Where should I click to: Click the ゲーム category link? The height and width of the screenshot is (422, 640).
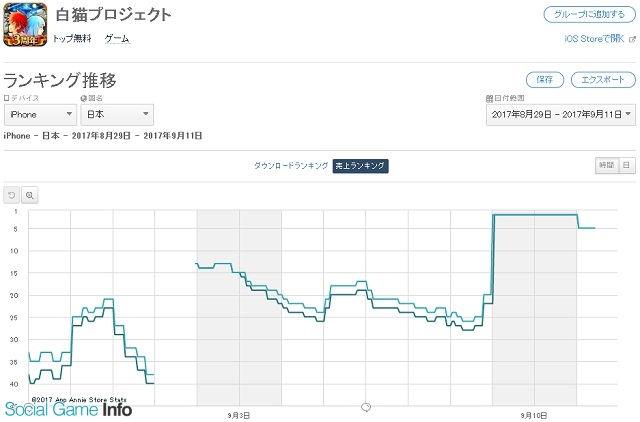[x=117, y=39]
